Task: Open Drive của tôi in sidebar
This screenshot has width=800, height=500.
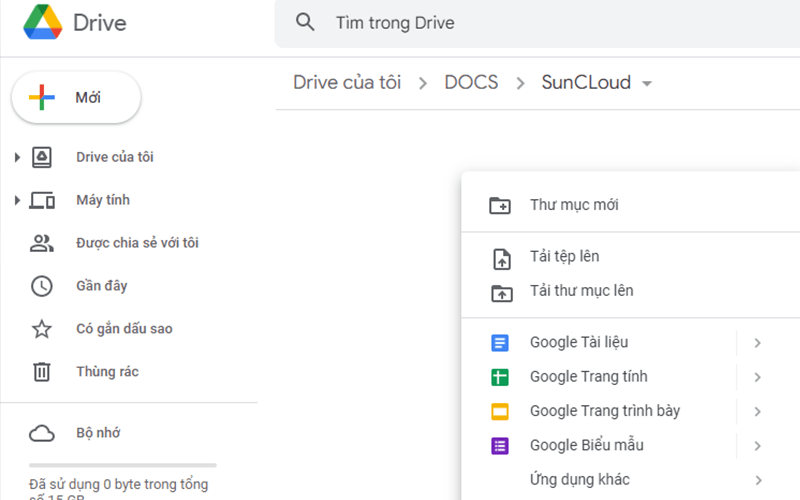Action: pos(115,157)
